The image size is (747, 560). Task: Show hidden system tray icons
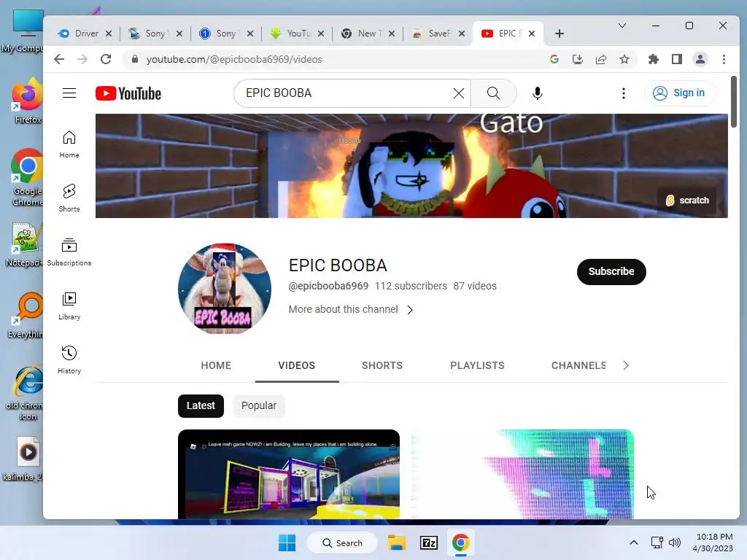pyautogui.click(x=634, y=542)
